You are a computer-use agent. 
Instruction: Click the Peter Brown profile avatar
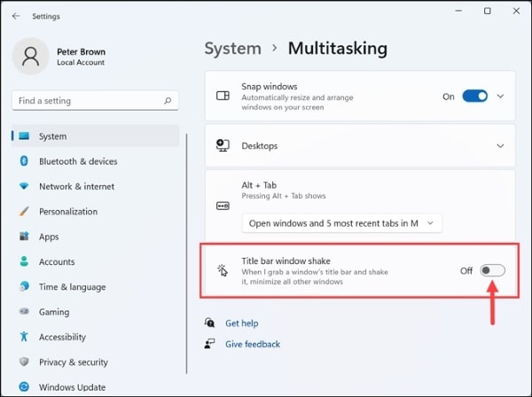click(31, 56)
